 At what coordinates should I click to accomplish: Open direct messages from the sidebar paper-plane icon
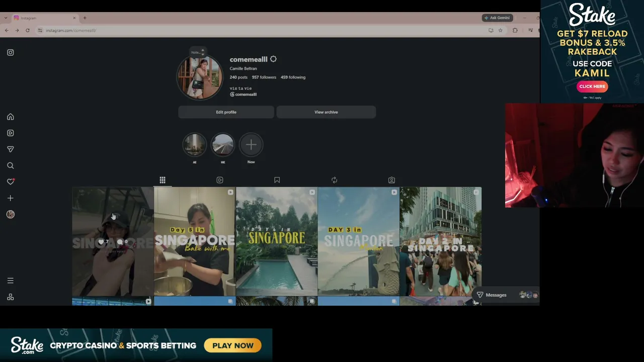coord(11,149)
